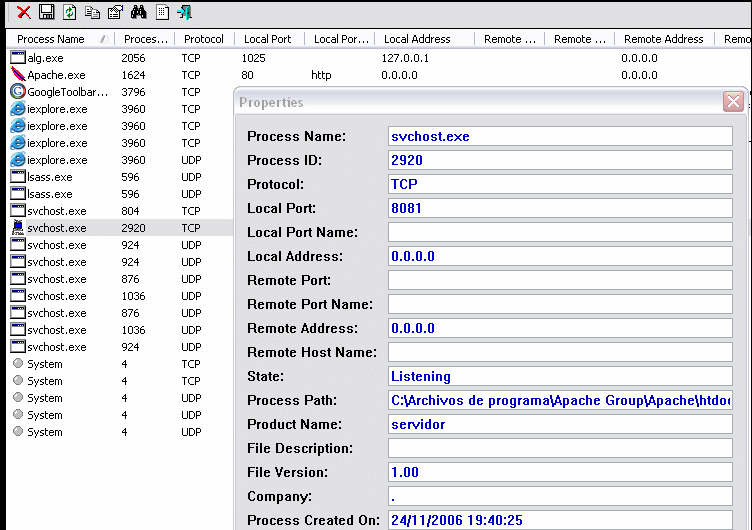This screenshot has width=752, height=530.
Task: Click the Product Name field showing servidor
Action: [560, 424]
